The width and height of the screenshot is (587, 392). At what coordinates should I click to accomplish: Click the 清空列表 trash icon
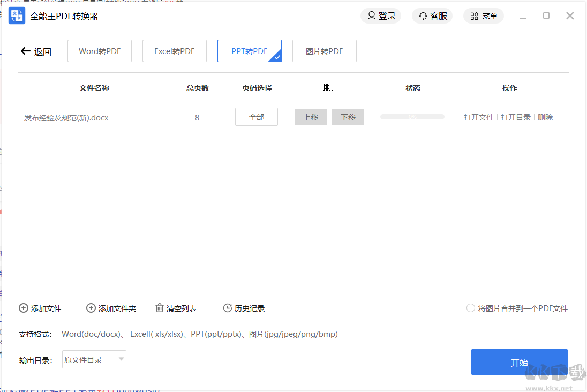click(x=159, y=308)
